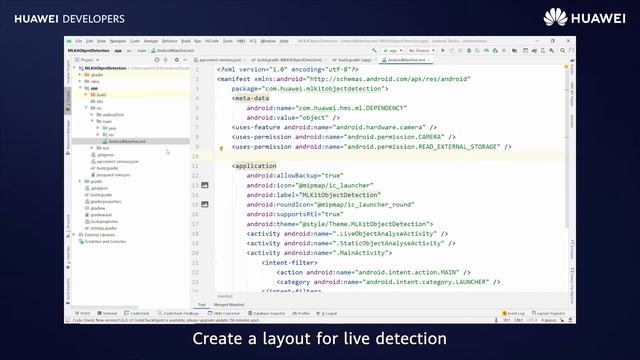
Task: Close the AndroidManifest.xml editor tab
Action: [429, 60]
